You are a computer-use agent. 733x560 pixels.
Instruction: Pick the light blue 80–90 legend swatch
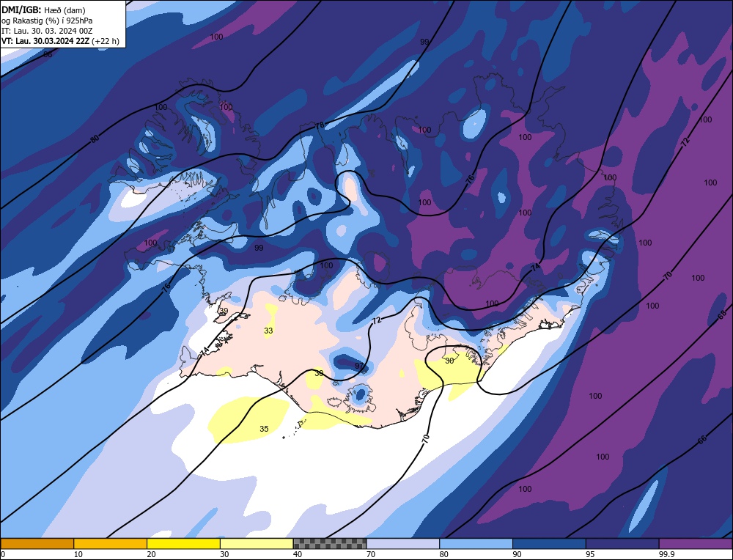476,544
